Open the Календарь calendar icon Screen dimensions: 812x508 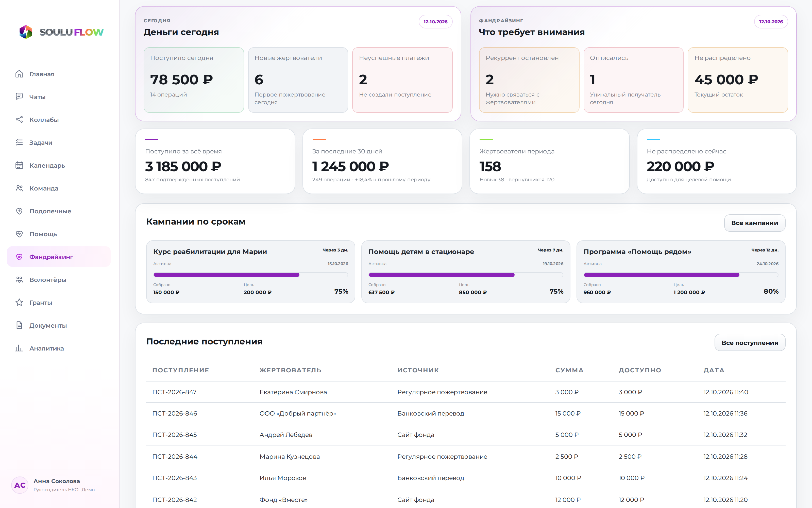(x=19, y=165)
